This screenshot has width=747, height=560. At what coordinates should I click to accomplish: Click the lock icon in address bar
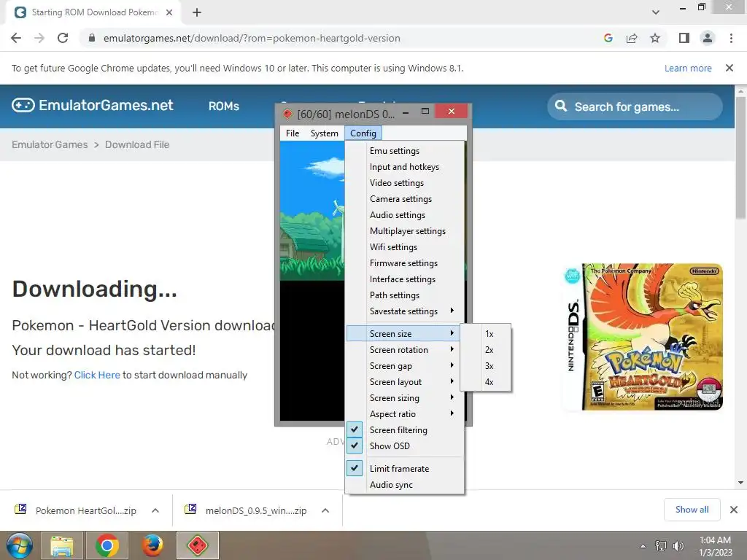[x=92, y=38]
